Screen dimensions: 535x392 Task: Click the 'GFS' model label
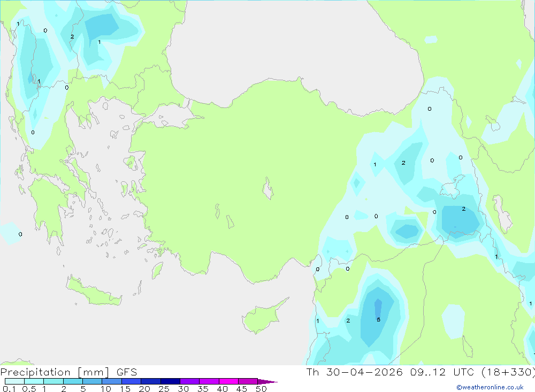coord(127,372)
